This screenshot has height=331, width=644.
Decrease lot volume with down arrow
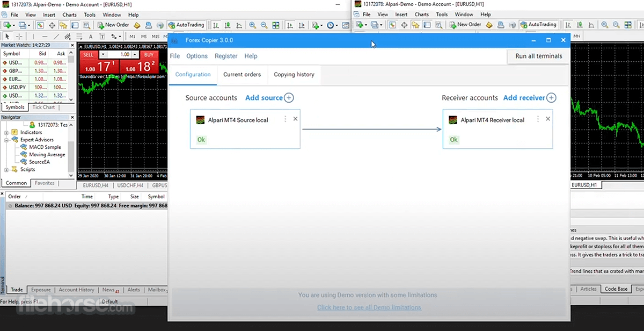[x=103, y=54]
